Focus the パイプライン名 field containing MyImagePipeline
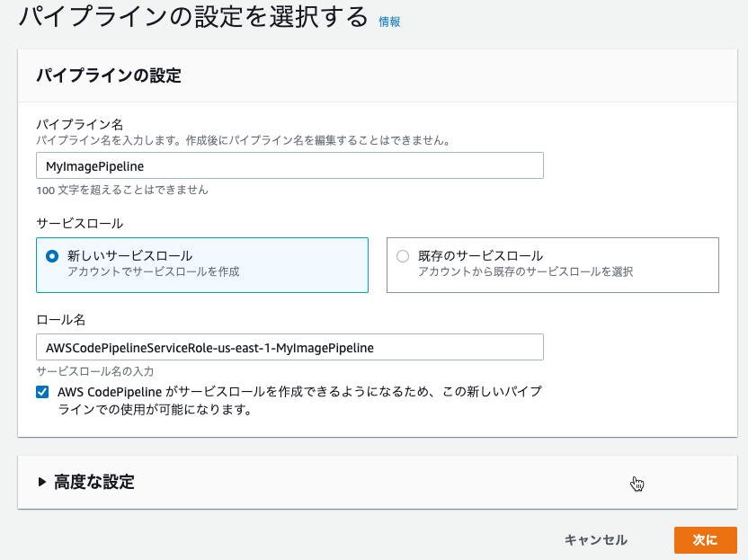The image size is (748, 560). (289, 165)
